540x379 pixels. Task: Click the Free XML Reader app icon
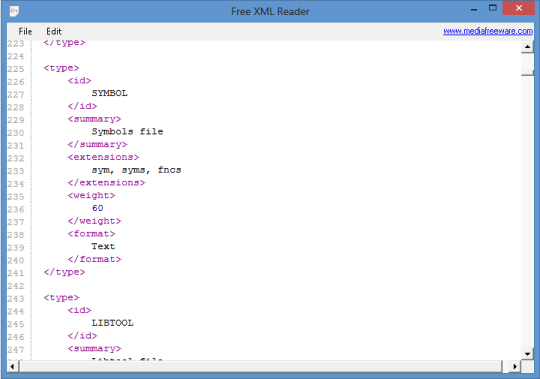pos(14,11)
